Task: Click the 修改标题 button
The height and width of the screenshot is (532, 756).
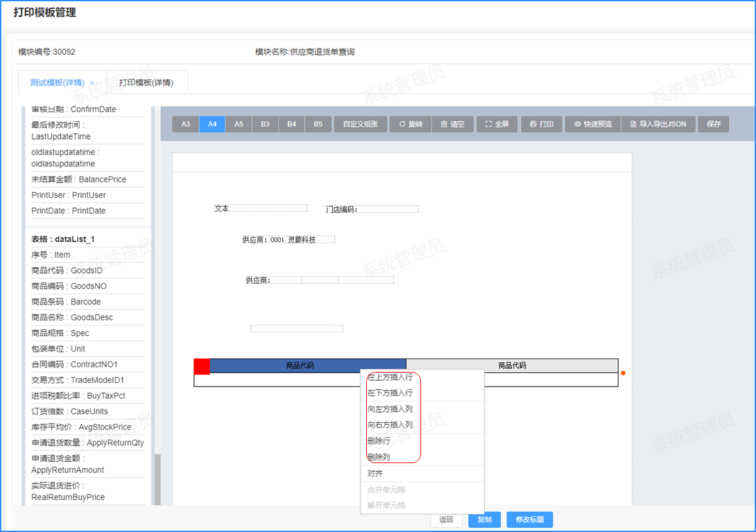Action: tap(530, 519)
